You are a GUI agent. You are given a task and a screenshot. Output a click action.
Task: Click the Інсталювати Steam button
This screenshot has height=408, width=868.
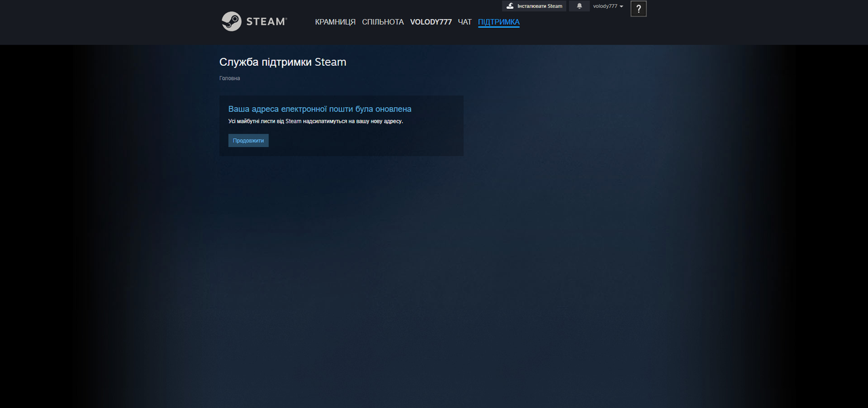(534, 6)
